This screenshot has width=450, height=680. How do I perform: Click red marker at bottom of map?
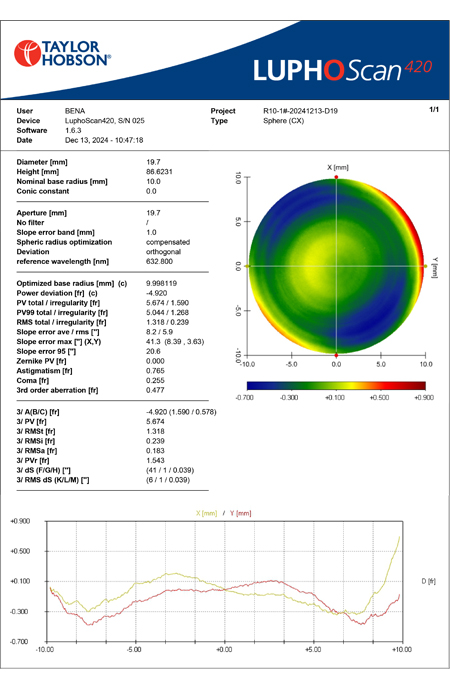pos(336,355)
